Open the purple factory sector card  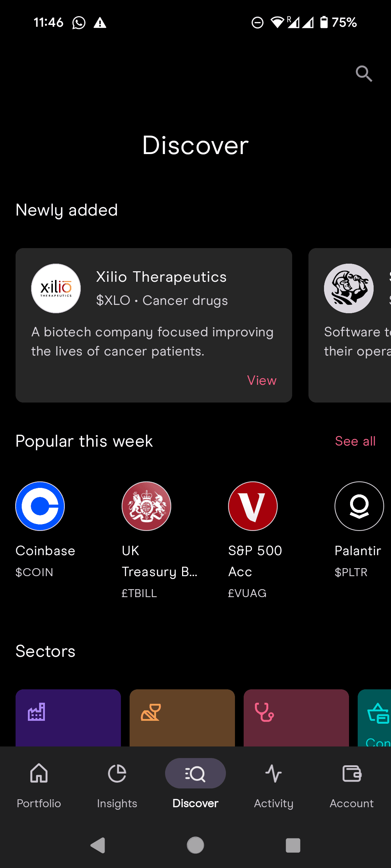(x=68, y=718)
